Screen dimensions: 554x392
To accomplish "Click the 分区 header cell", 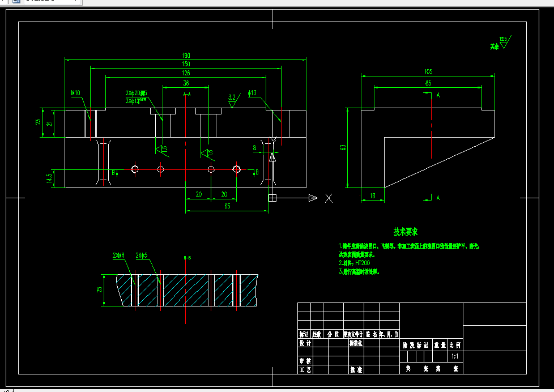I will click(333, 334).
